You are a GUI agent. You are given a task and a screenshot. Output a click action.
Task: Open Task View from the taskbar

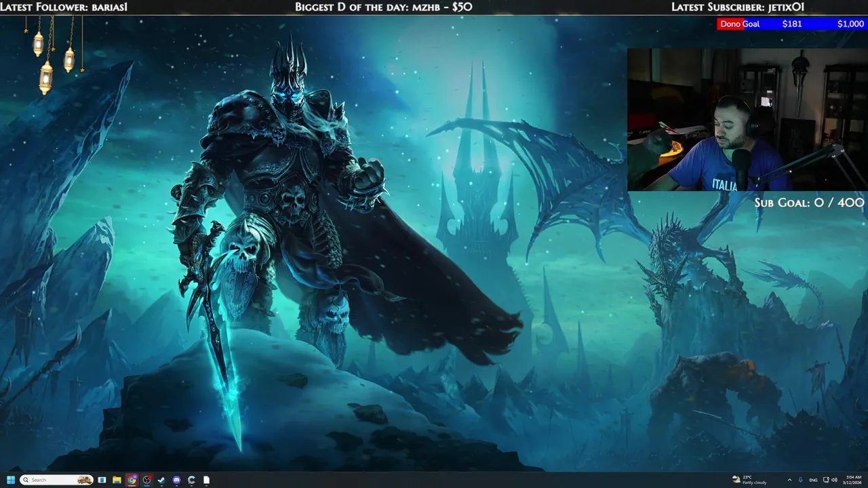tap(102, 480)
